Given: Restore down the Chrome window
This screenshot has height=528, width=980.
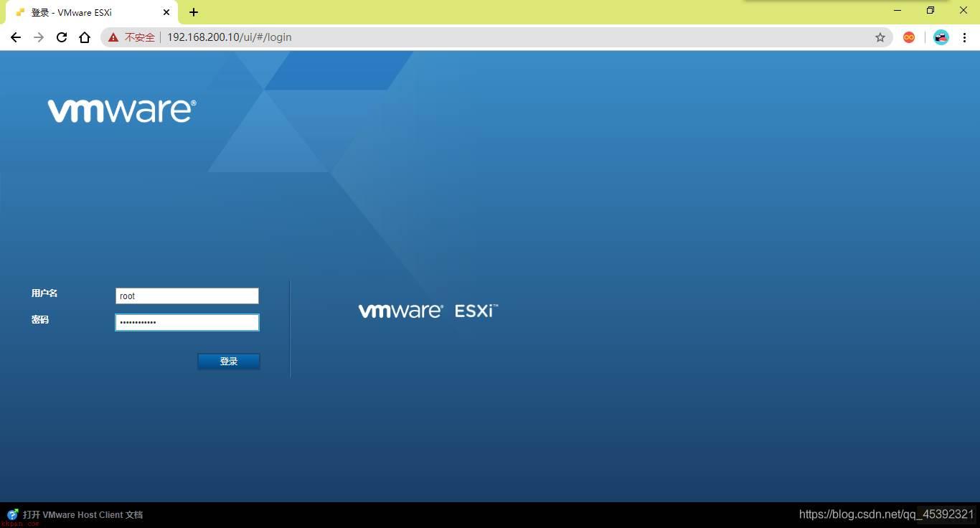Looking at the screenshot, I should pos(930,10).
